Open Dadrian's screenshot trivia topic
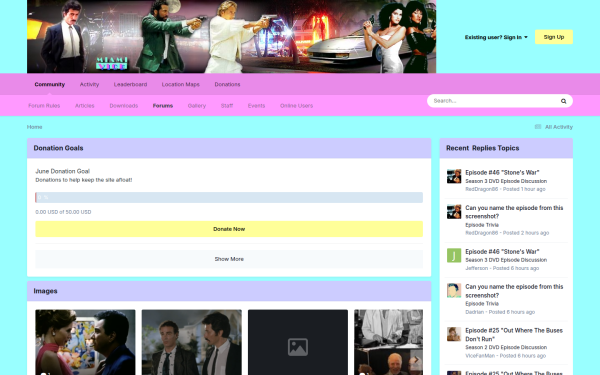 (514, 291)
